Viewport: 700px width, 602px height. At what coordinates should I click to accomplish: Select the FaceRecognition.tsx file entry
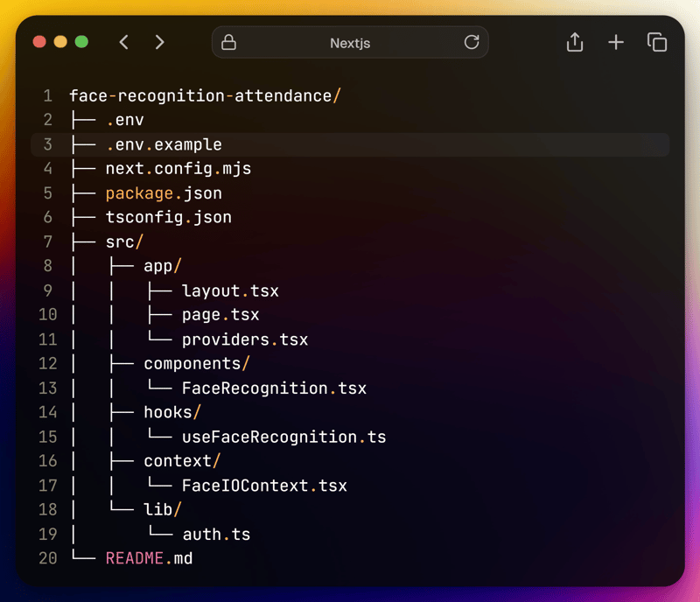(274, 388)
